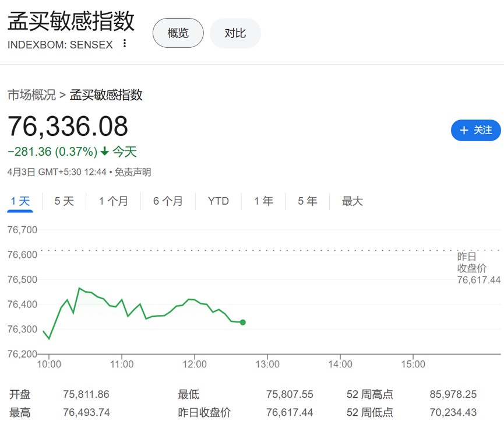Viewport: 504px width, 424px height.
Task: Switch chart to 1 个月 range
Action: (x=113, y=201)
